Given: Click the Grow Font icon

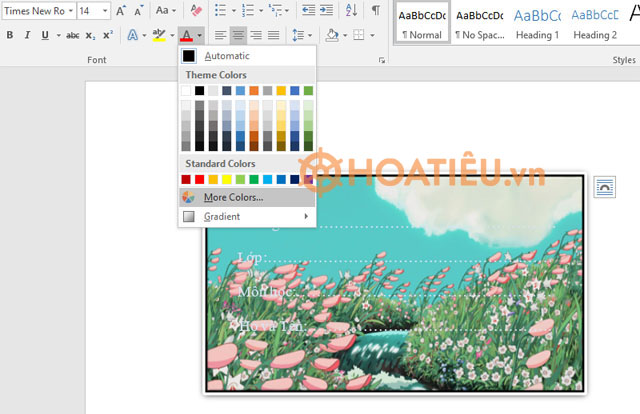Looking at the screenshot, I should (121, 11).
